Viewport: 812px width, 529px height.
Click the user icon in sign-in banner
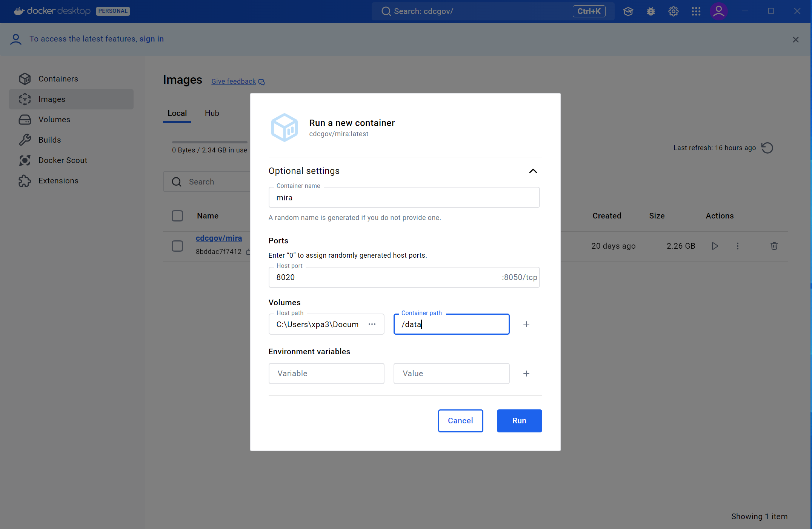coord(16,39)
